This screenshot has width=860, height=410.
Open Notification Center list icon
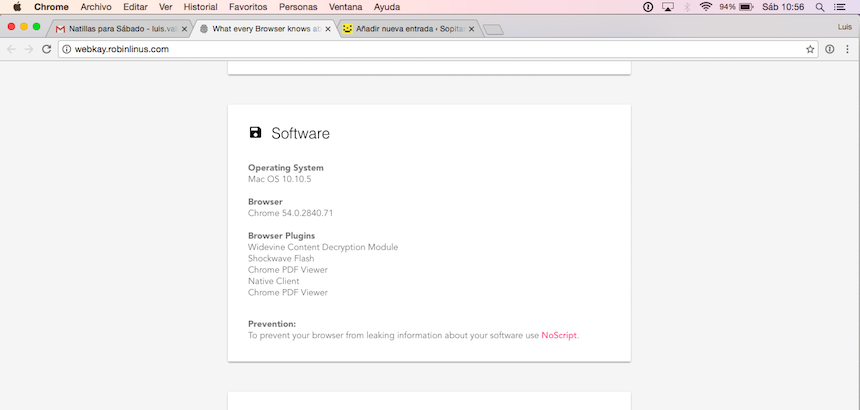tap(838, 7)
